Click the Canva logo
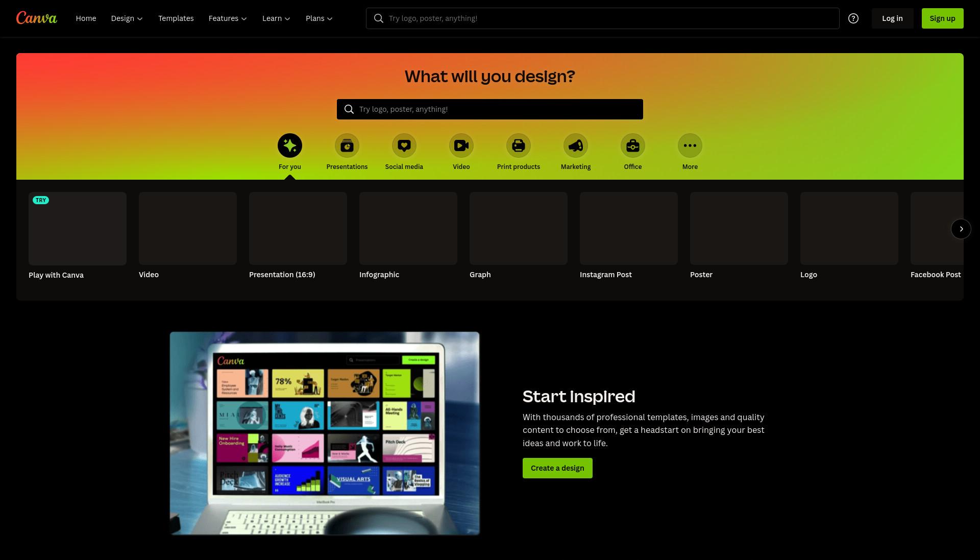The height and width of the screenshot is (560, 980). (x=37, y=18)
